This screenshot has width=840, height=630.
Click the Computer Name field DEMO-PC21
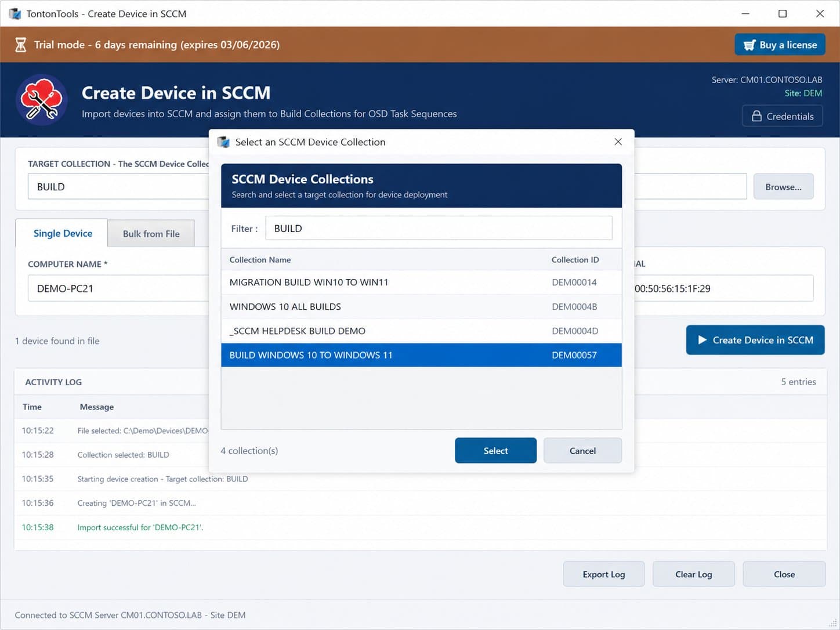pos(118,288)
